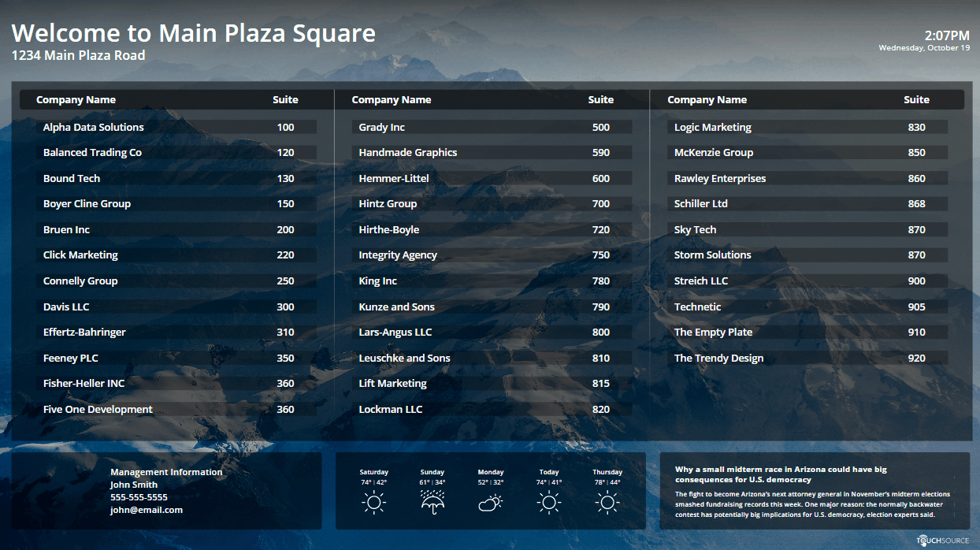Click suite number 920
Viewport: 980px width, 550px height.
click(917, 358)
